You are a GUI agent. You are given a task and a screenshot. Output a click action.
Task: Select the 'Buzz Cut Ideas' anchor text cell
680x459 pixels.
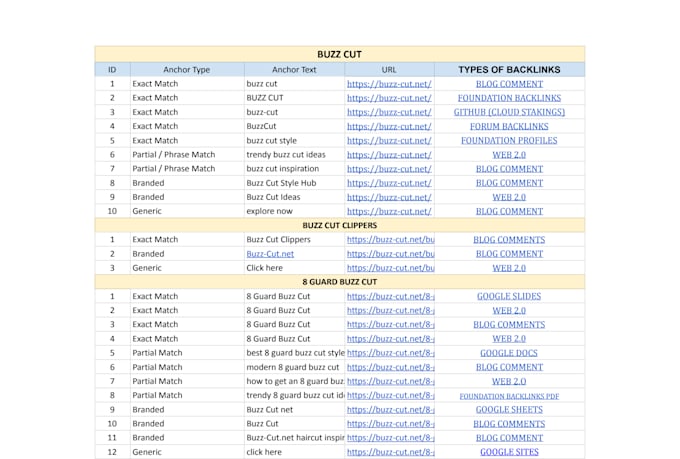pyautogui.click(x=294, y=197)
